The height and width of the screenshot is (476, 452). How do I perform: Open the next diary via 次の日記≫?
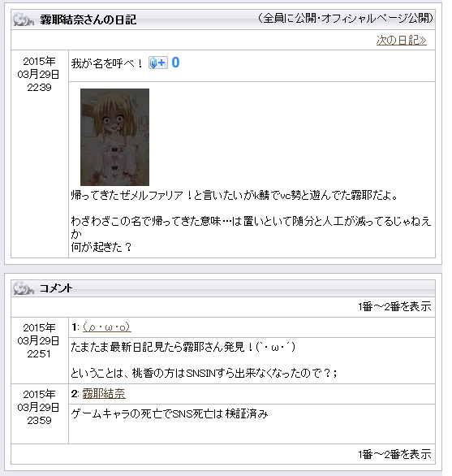(x=401, y=40)
